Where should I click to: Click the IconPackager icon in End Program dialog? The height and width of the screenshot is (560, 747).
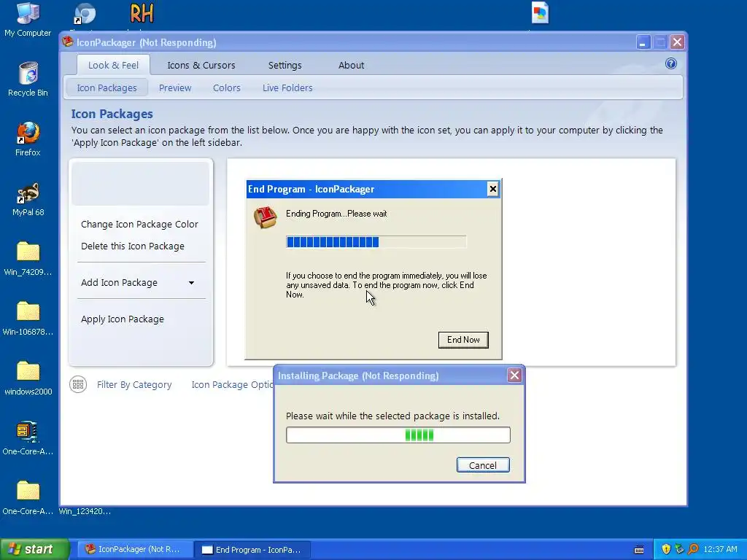coord(266,217)
